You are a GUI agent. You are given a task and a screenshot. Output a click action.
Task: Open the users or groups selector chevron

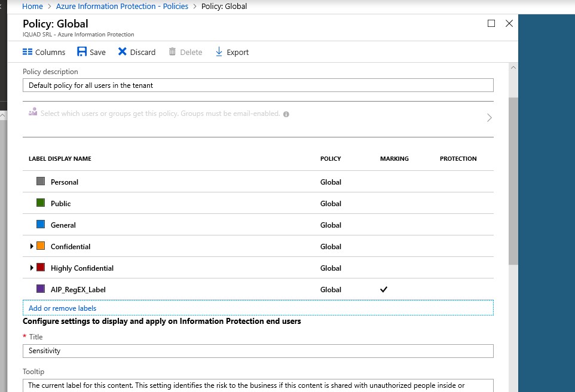pos(489,118)
